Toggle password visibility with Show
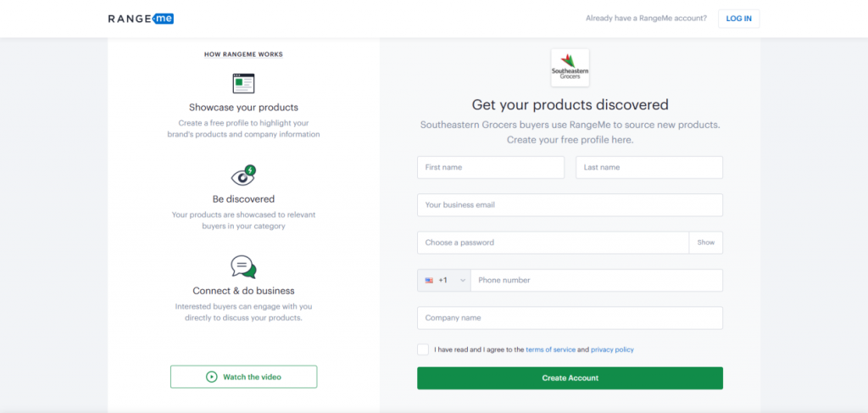 click(706, 243)
